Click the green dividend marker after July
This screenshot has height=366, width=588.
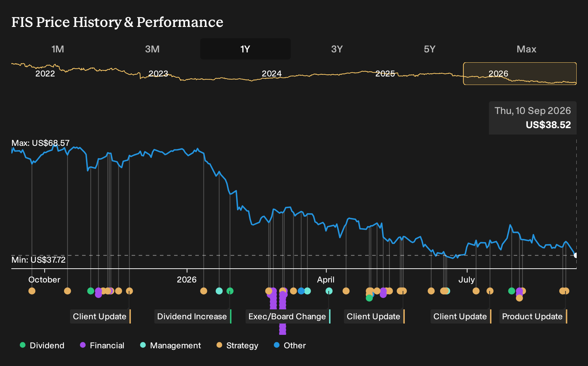[x=512, y=291]
